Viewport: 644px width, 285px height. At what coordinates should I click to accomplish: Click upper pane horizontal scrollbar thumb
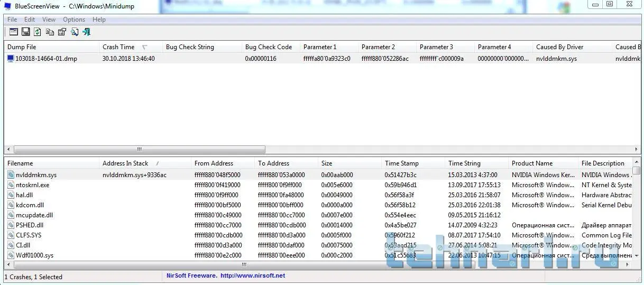pyautogui.click(x=140, y=149)
